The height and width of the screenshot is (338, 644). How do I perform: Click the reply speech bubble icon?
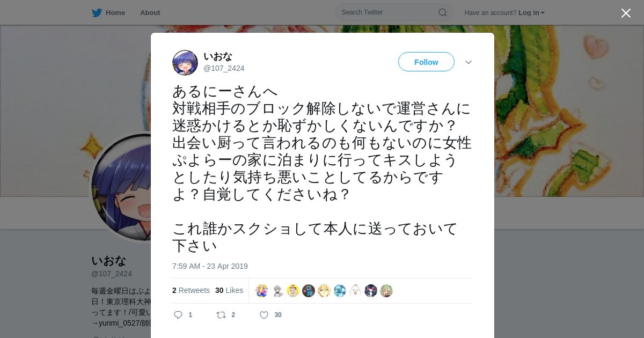pos(178,315)
